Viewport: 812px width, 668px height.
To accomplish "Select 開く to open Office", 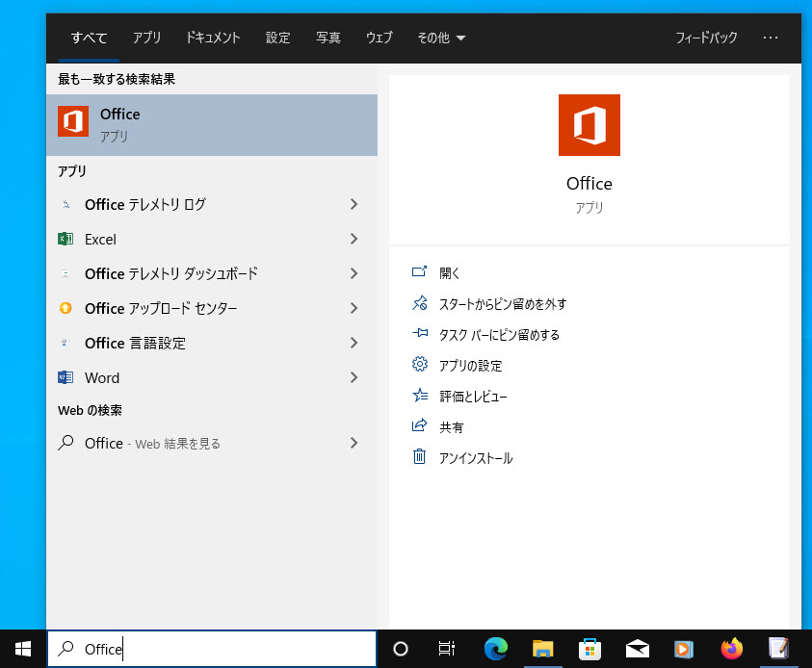I will pos(450,273).
